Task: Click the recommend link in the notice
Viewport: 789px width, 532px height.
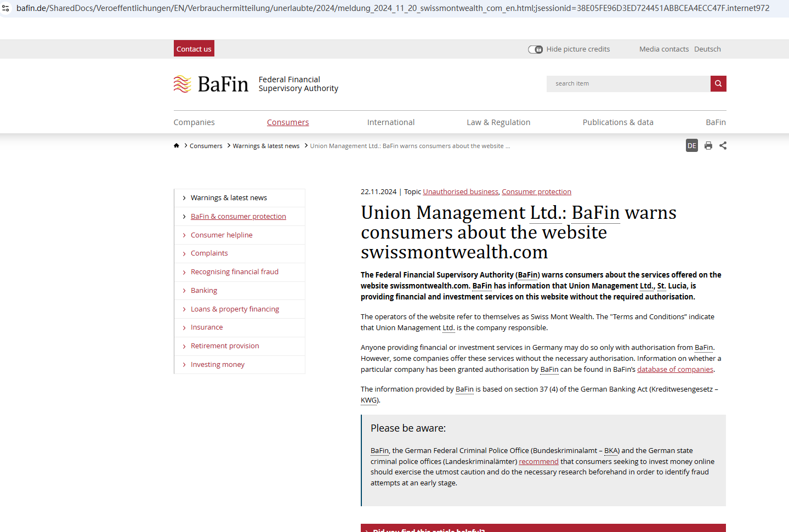Action: (x=538, y=461)
